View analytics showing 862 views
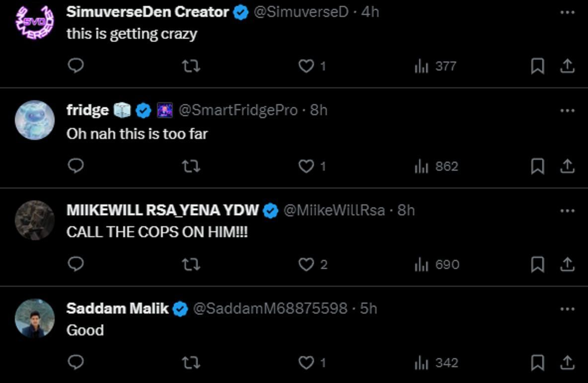The width and height of the screenshot is (588, 383). [437, 166]
